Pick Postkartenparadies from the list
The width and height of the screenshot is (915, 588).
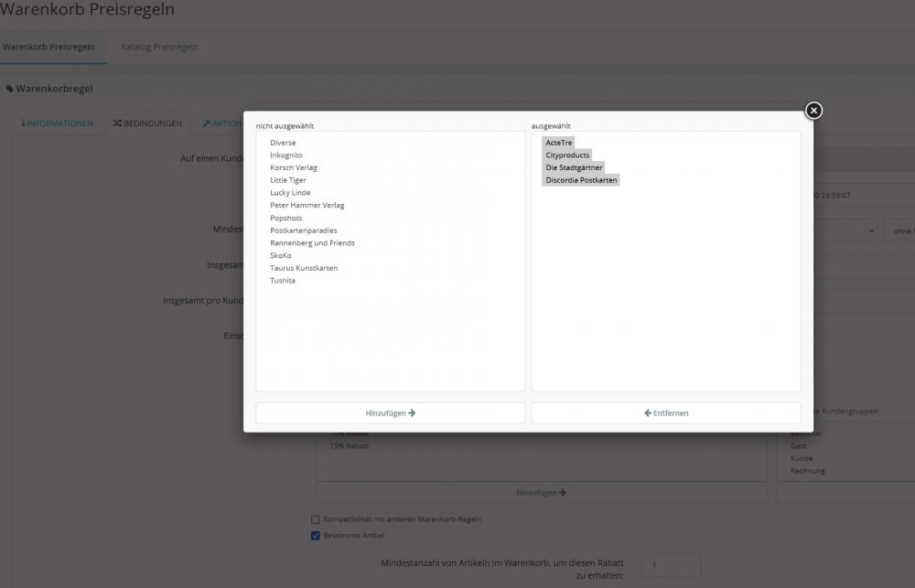coord(304,230)
